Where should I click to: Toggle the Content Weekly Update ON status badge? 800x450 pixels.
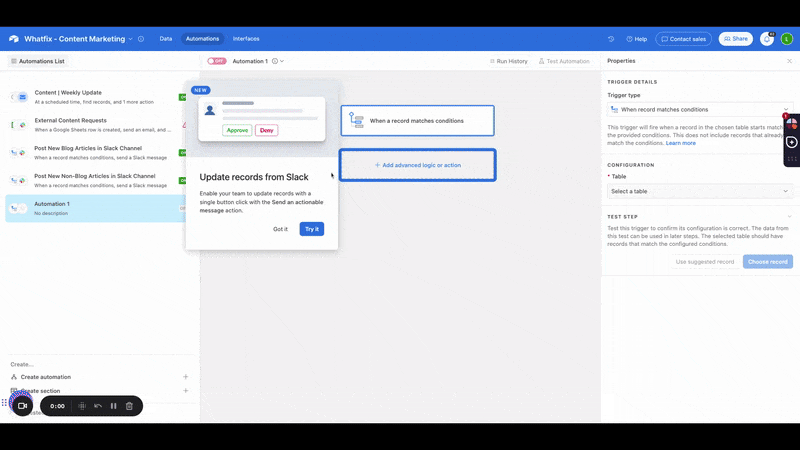(182, 97)
